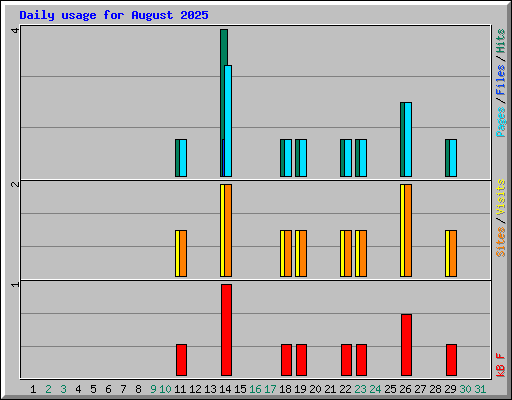Image resolution: width=512 pixels, height=400 pixels.
Task: Click the yellow Visits bar on day 11
Action: [x=177, y=253]
